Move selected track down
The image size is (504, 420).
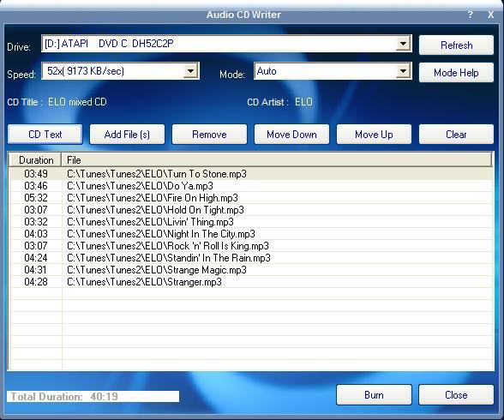tap(291, 134)
